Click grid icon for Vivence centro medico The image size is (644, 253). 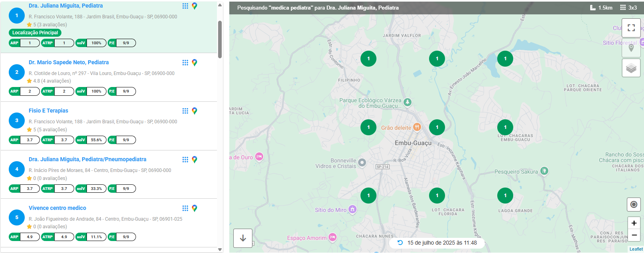(x=185, y=208)
